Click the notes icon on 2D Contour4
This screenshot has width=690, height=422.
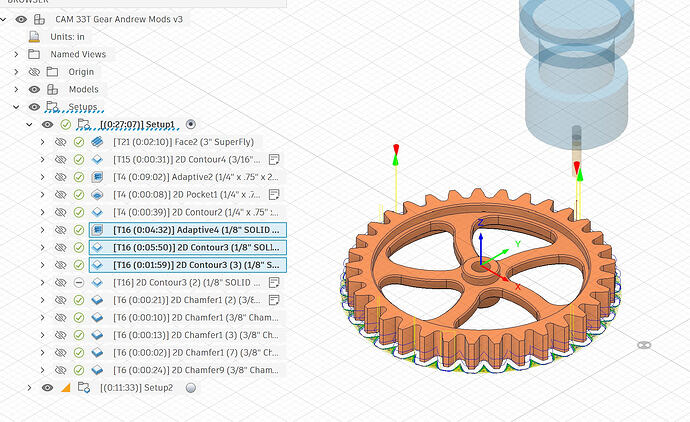tap(272, 159)
